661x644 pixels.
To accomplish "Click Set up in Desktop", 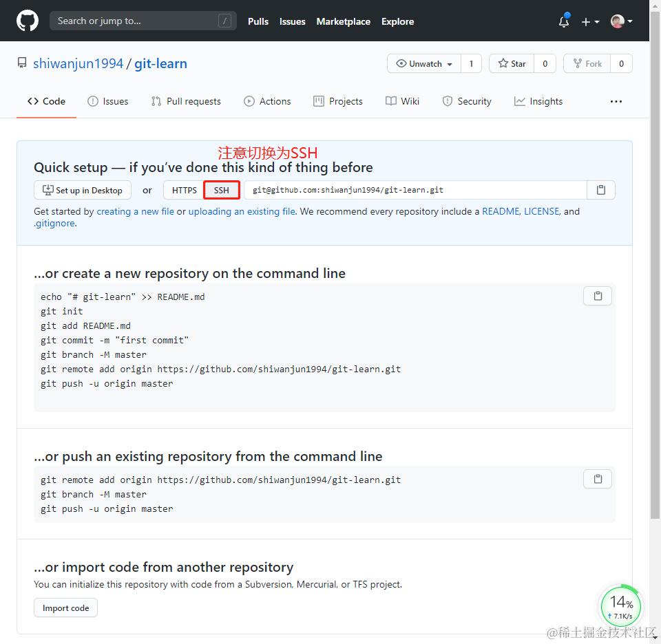I will click(83, 191).
